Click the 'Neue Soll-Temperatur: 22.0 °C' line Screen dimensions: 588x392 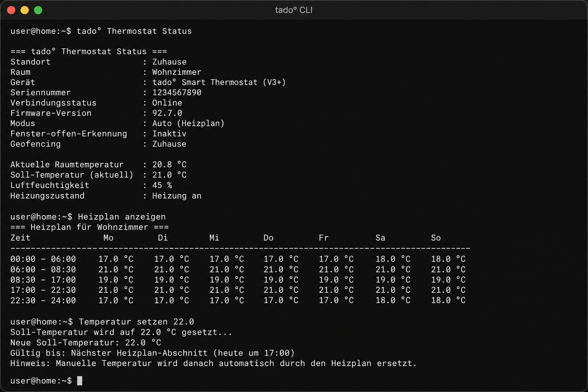point(86,342)
